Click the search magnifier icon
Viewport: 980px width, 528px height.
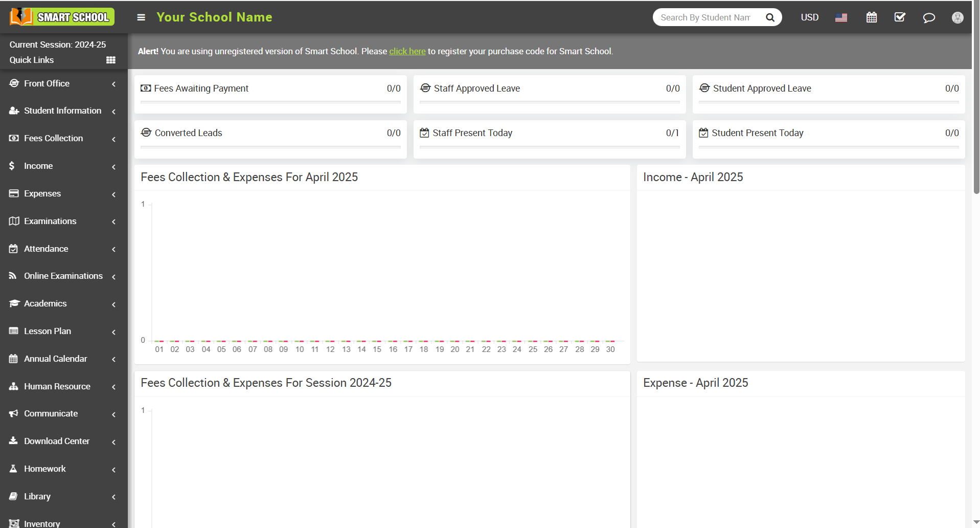point(770,17)
